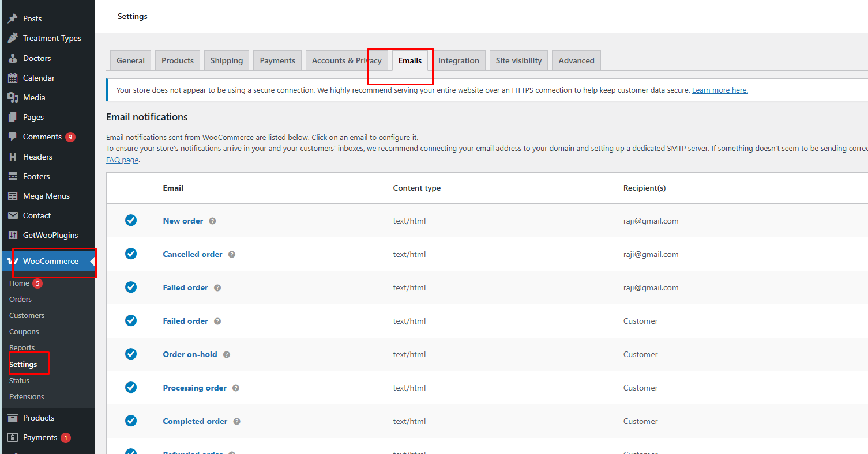Open the Processing order email link
Viewport: 868px width, 454px height.
click(x=195, y=388)
